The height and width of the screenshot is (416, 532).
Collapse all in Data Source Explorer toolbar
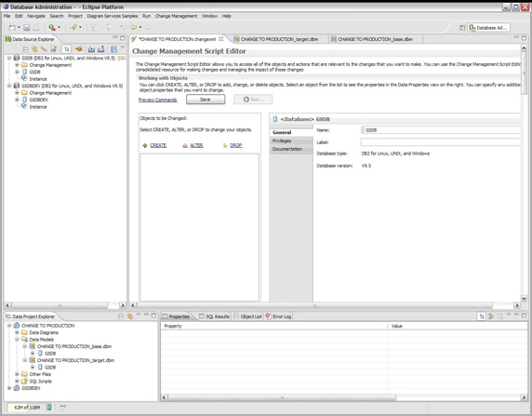[x=25, y=49]
